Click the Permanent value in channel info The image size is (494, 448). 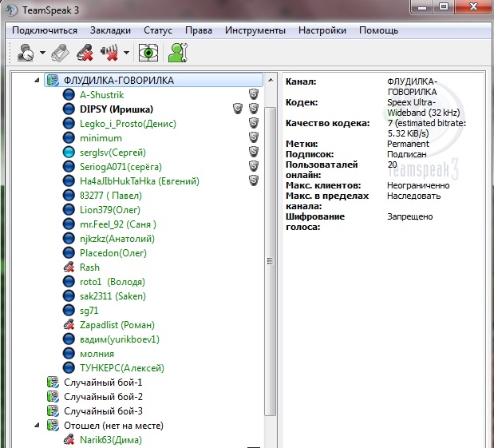coord(408,144)
